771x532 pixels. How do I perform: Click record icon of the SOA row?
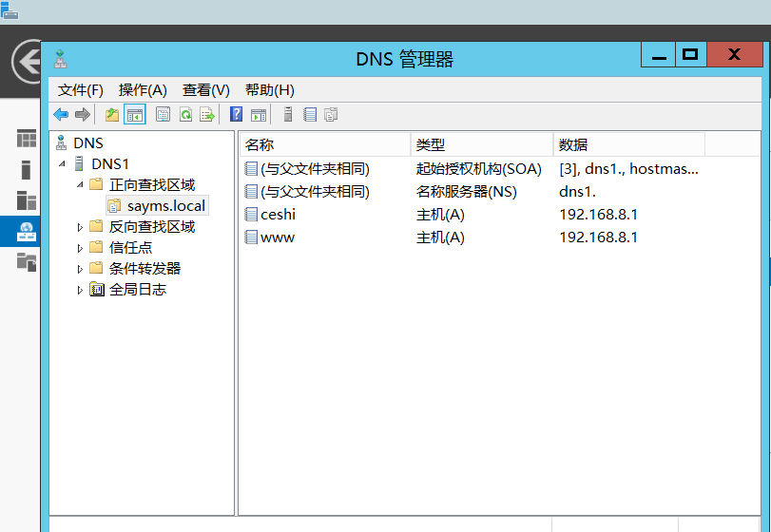point(251,169)
